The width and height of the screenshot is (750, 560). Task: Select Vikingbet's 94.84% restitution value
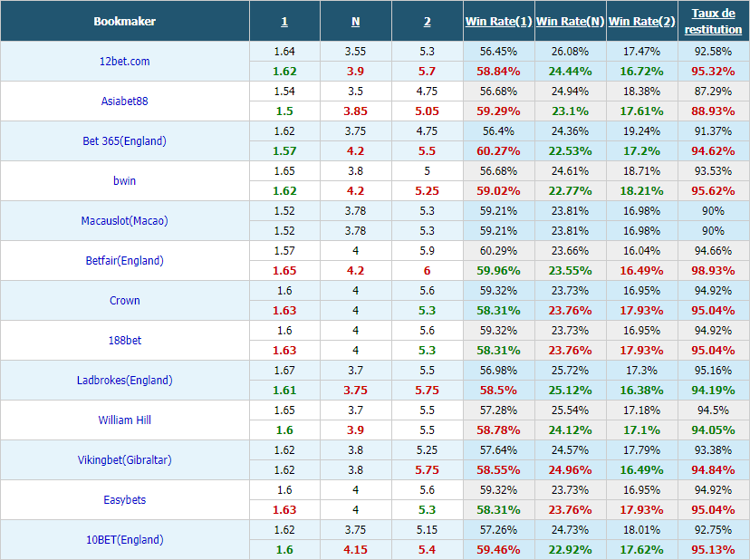(713, 470)
